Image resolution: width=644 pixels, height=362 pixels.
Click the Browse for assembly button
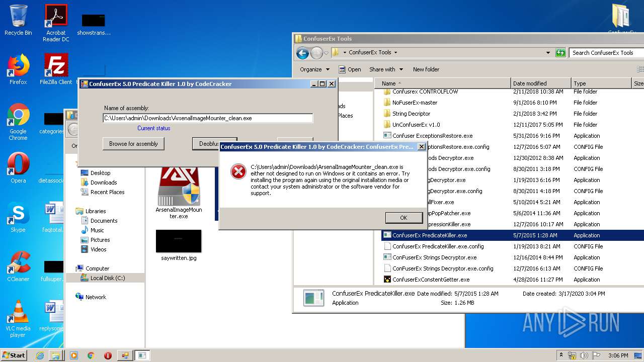click(x=133, y=144)
